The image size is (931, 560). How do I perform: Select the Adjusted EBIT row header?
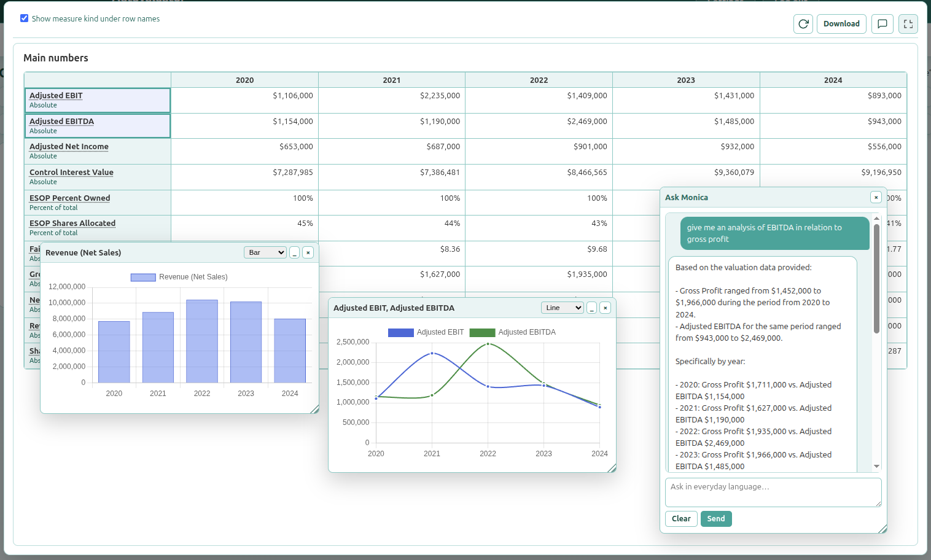pos(98,100)
